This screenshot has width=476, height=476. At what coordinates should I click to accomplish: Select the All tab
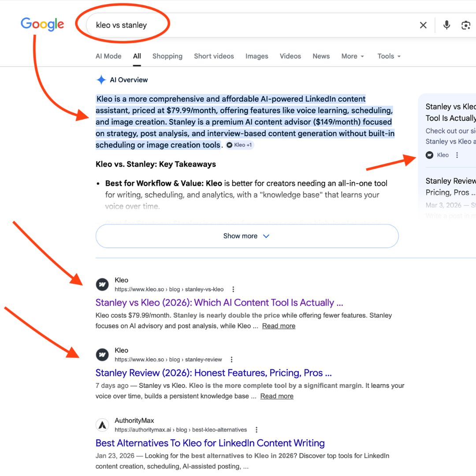(x=137, y=56)
